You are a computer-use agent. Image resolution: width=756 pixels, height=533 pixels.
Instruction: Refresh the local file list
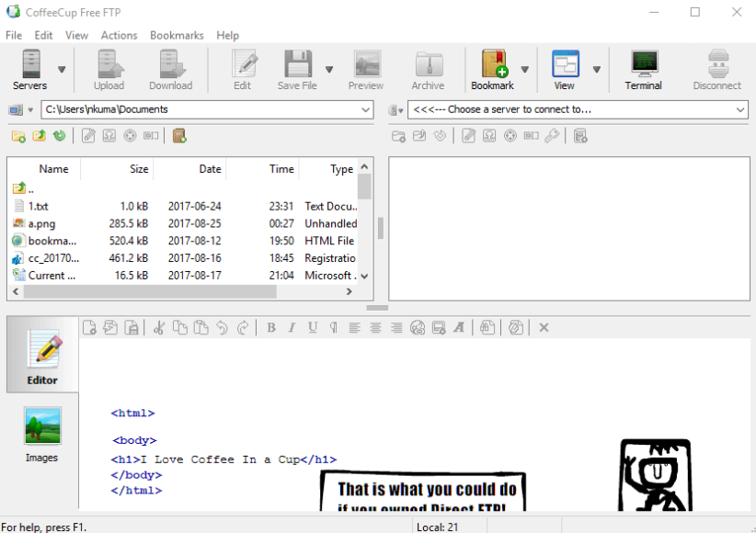[59, 136]
